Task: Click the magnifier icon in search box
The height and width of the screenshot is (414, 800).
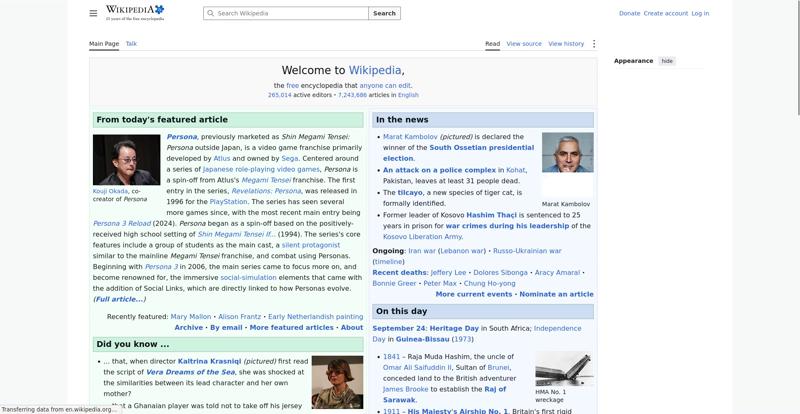Action: coord(210,13)
